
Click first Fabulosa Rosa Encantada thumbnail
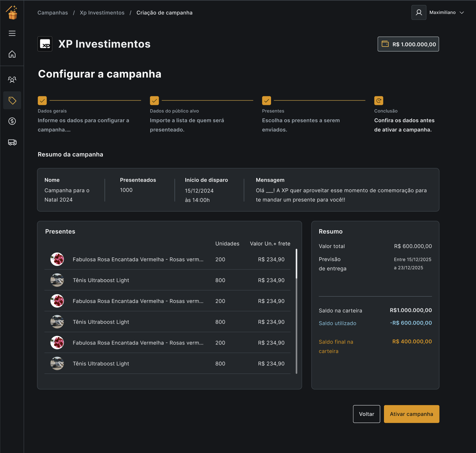(57, 259)
